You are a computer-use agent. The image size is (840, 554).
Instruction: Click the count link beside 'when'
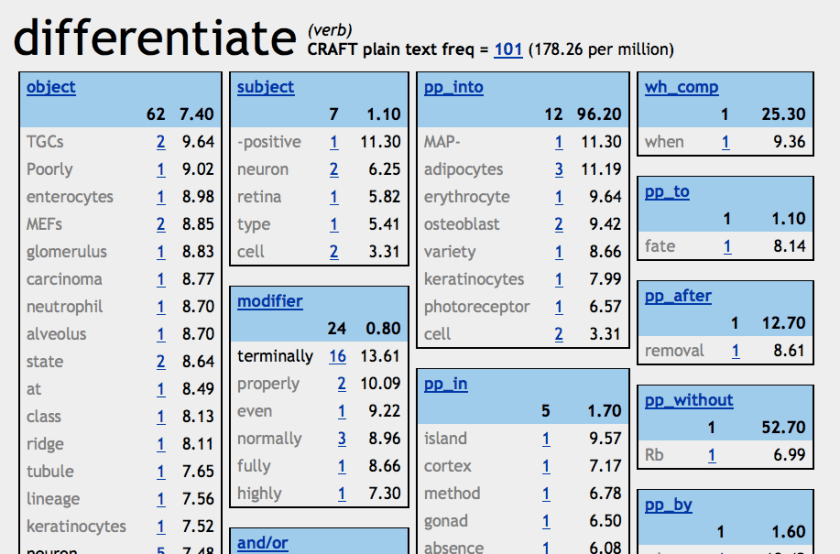(x=726, y=142)
